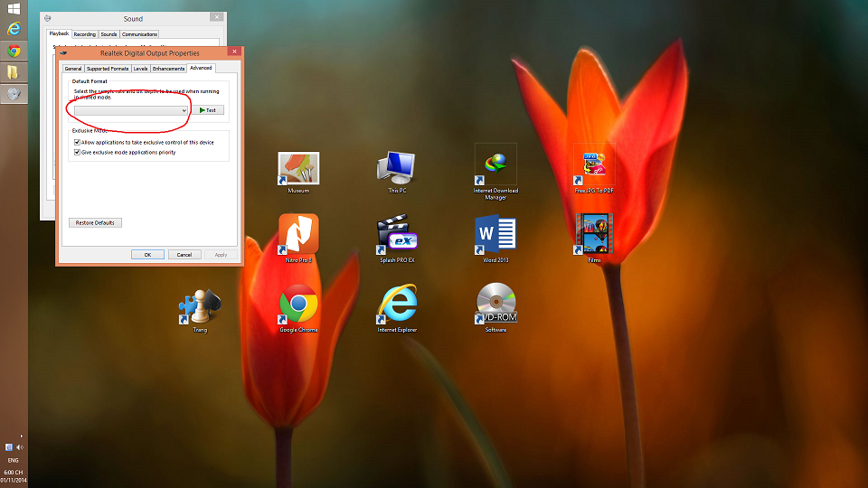Launch Nitro Pro 8 desktop shortcut
Screen dimensions: 868x488
click(x=298, y=239)
